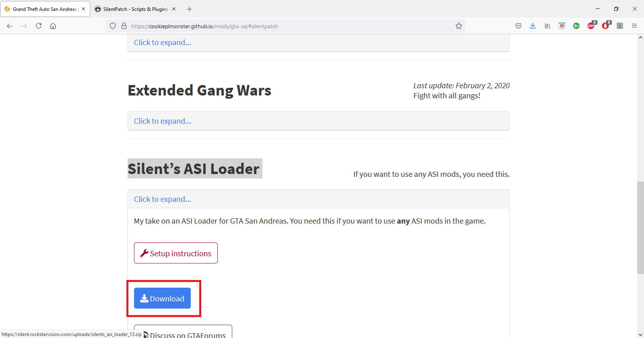The width and height of the screenshot is (644, 338).
Task: Switch to the Grand Theft Auto San Andreas tab
Action: click(x=45, y=9)
